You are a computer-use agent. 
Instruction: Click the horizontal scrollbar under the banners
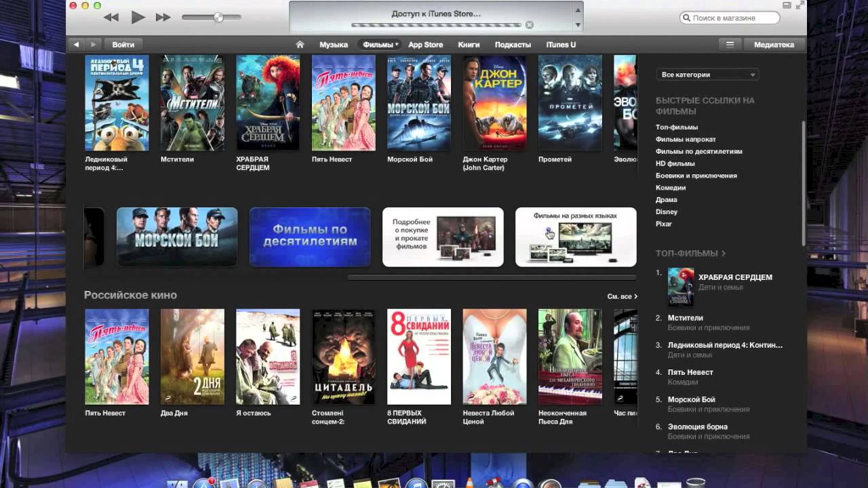coord(492,277)
